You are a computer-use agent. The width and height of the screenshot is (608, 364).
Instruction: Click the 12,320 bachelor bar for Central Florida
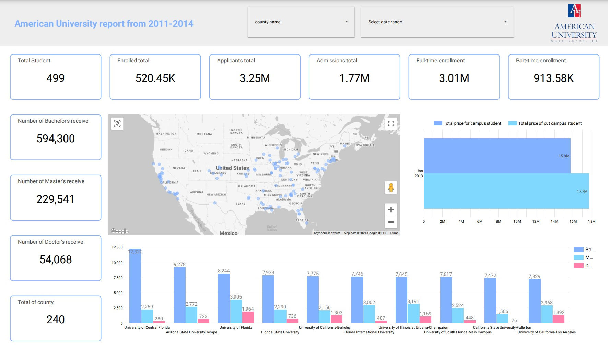pos(135,286)
